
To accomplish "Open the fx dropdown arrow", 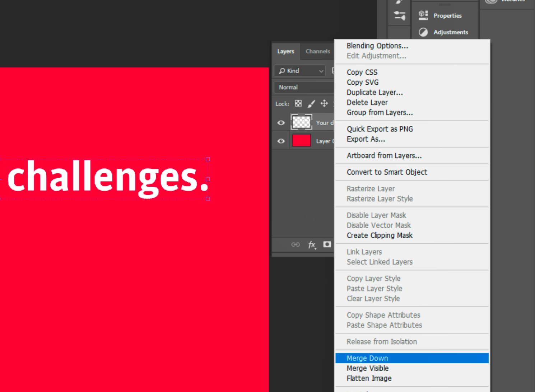I will (316, 248).
